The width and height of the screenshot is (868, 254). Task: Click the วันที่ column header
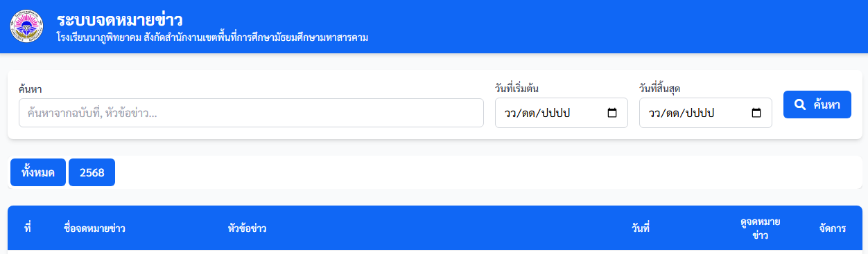[x=641, y=228]
